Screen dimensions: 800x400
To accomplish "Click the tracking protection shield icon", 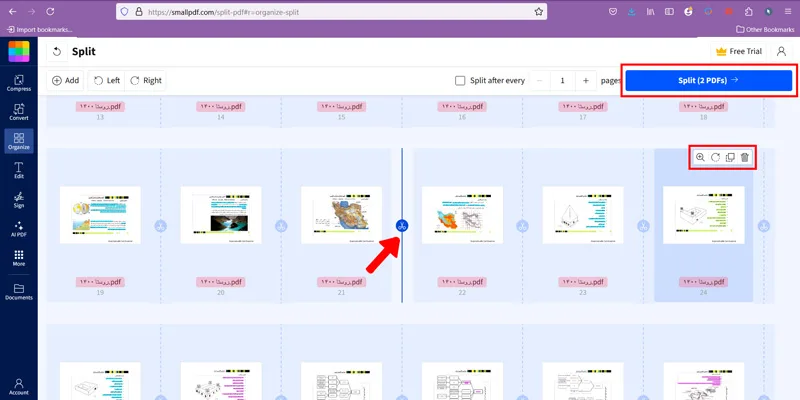I will coord(124,12).
